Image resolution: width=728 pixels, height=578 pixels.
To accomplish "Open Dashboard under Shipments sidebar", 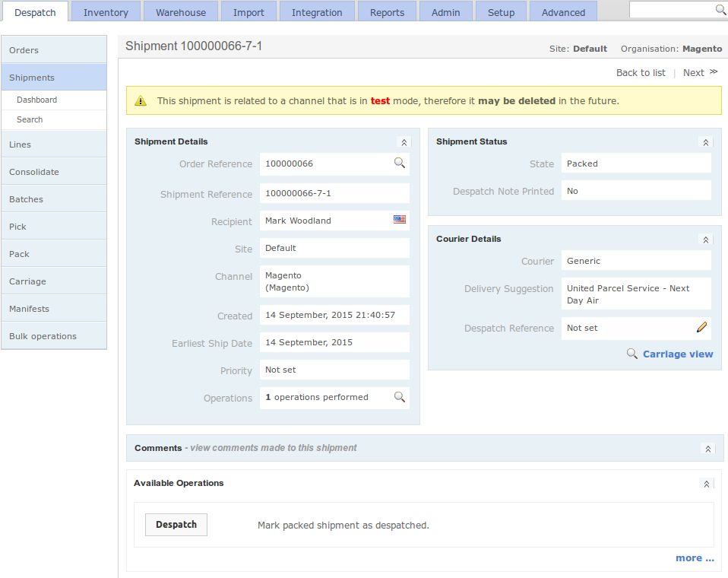I will point(37,100).
